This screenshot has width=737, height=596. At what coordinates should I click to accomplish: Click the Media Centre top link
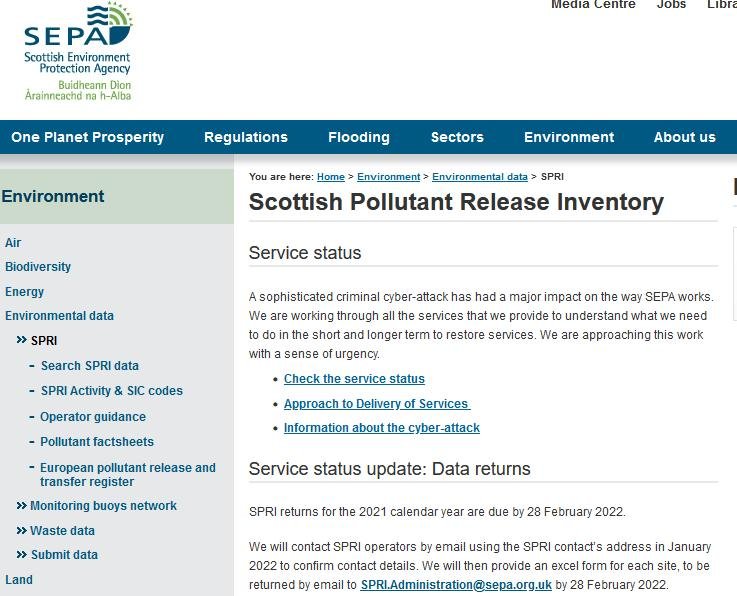[593, 5]
